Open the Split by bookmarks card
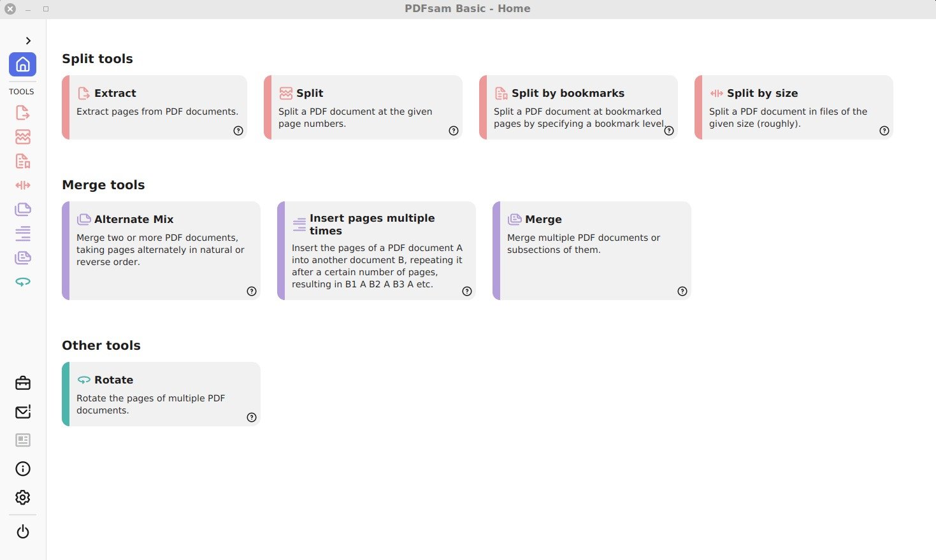Viewport: 936px width, 560px height. pyautogui.click(x=578, y=107)
